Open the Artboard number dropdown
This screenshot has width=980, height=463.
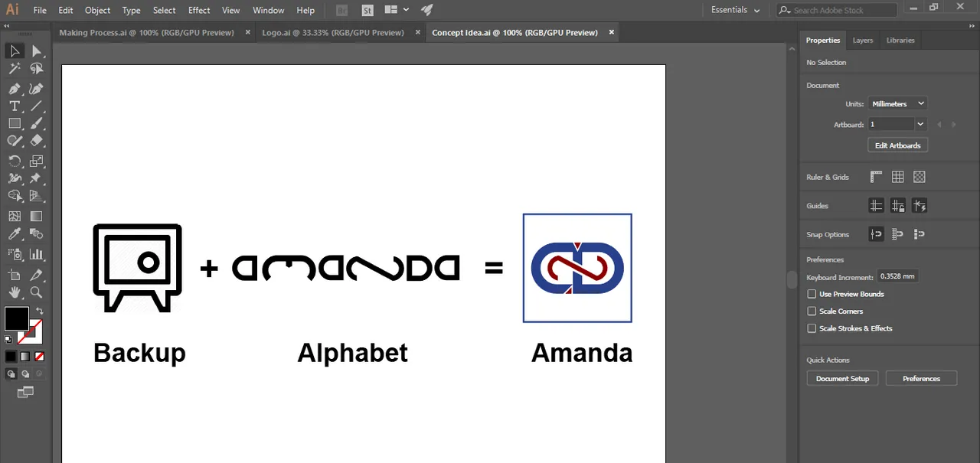click(x=920, y=124)
